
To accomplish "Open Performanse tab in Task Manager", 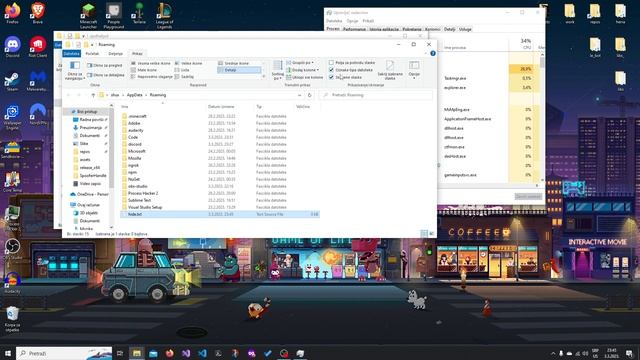I will (354, 29).
